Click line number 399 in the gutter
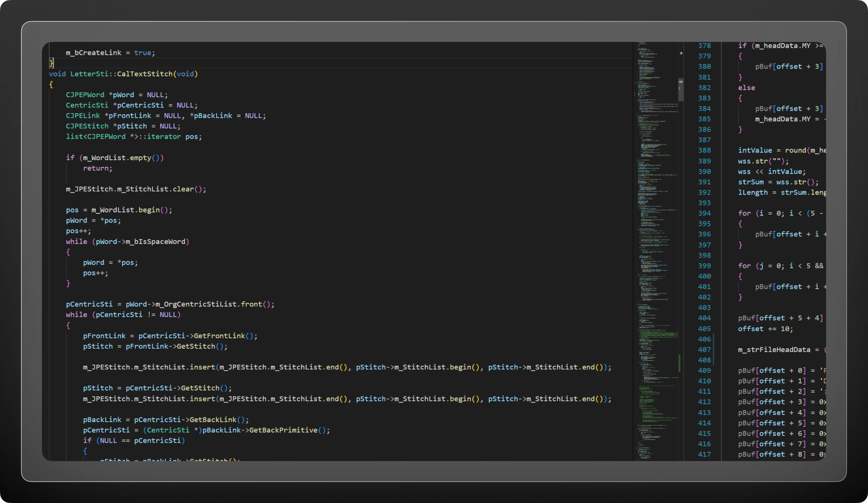This screenshot has height=503, width=868. [x=704, y=266]
